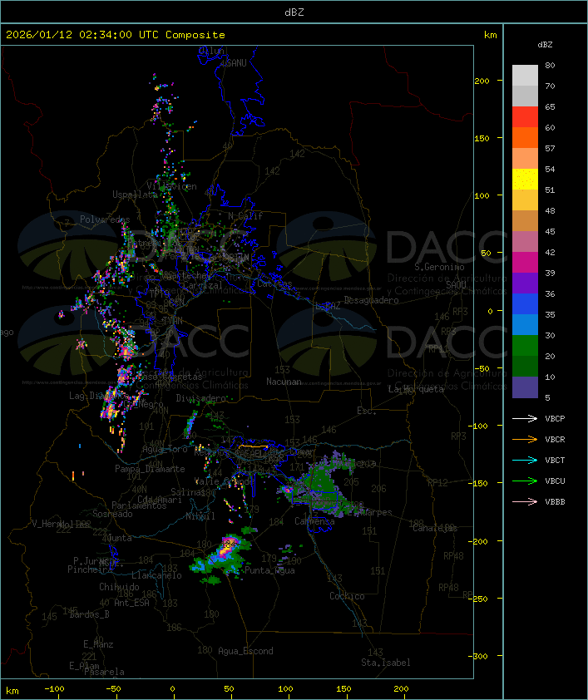Click the dBZ title in the top bar
The width and height of the screenshot is (588, 700).
click(x=294, y=12)
